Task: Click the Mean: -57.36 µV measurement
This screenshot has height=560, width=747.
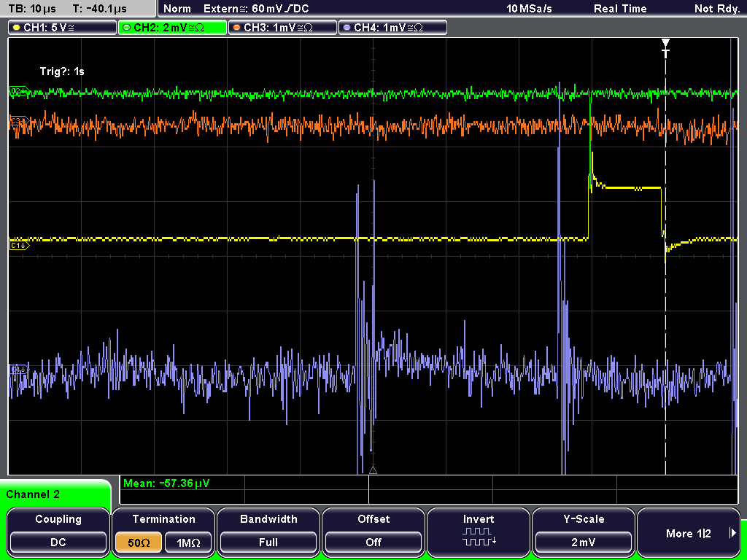Action: (166, 483)
